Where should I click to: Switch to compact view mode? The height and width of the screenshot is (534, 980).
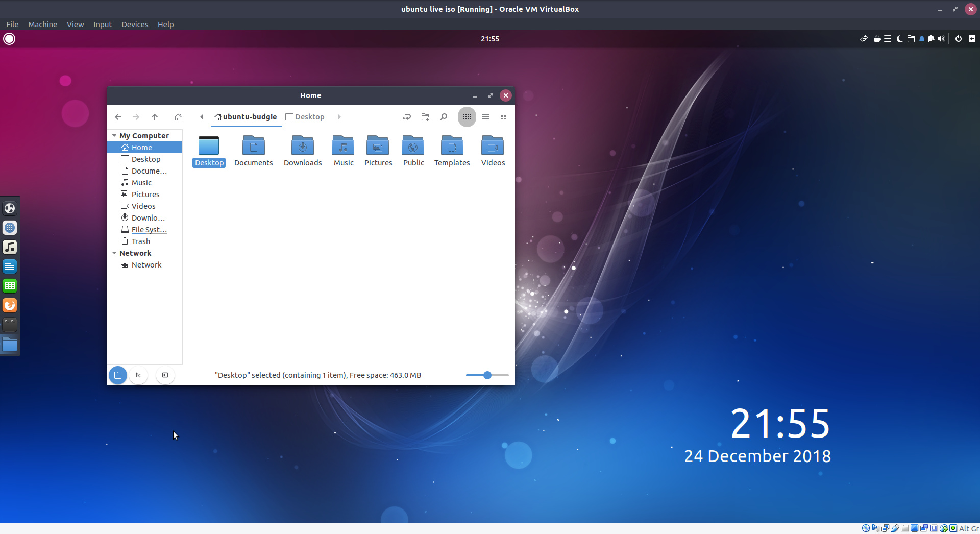[503, 117]
